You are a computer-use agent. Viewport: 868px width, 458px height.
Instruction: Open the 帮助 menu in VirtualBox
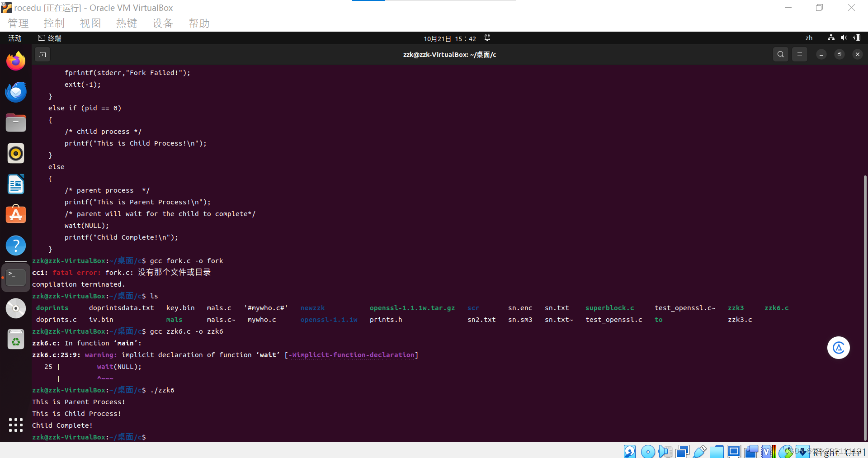click(x=199, y=23)
